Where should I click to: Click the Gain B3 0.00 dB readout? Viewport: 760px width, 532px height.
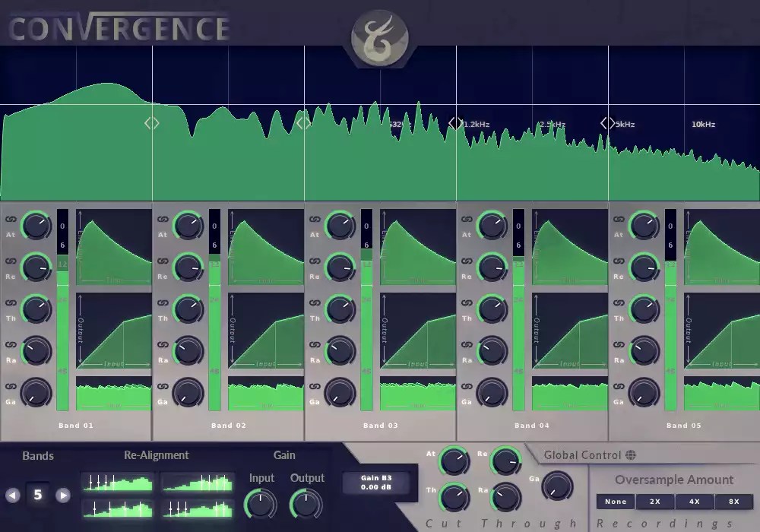coord(377,482)
